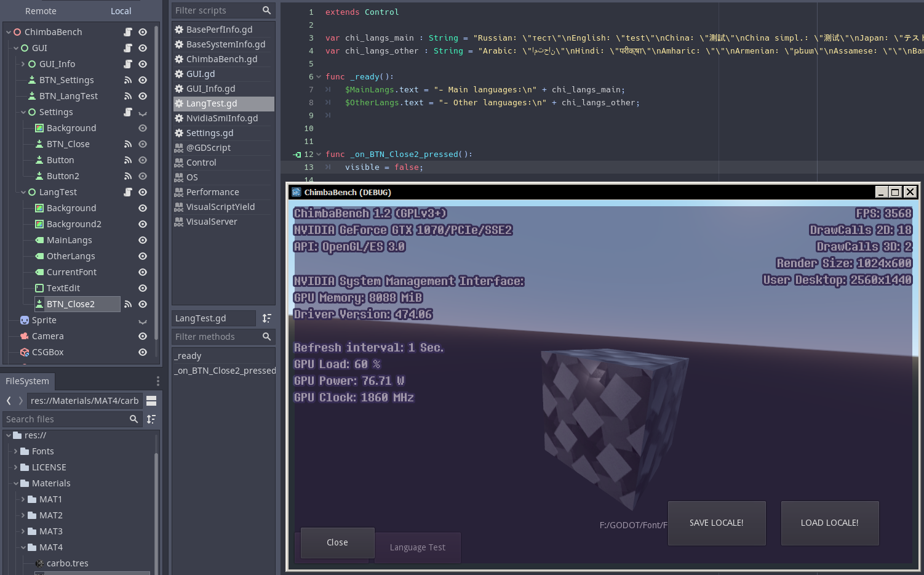Jump to the _on_BTN_Close2_pressed method

(x=225, y=371)
